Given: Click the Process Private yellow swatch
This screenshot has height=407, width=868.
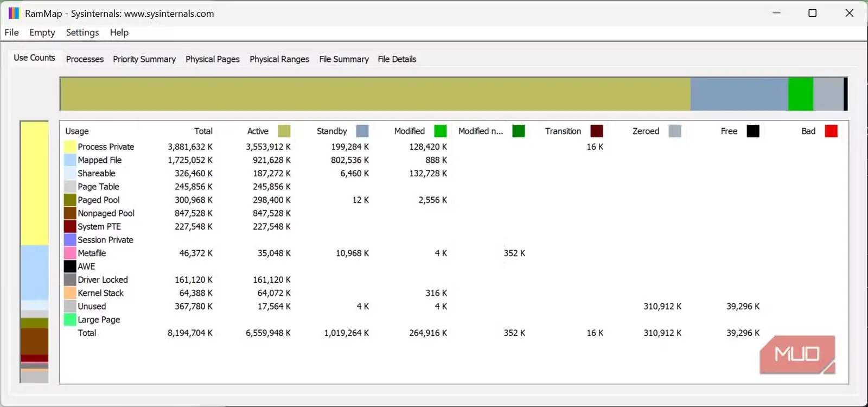Looking at the screenshot, I should coord(70,147).
